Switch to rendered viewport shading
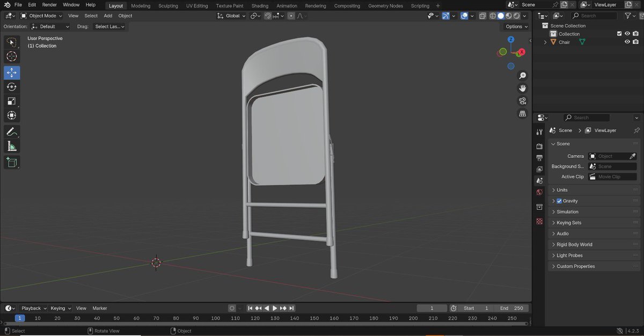The width and height of the screenshot is (644, 336). point(516,16)
